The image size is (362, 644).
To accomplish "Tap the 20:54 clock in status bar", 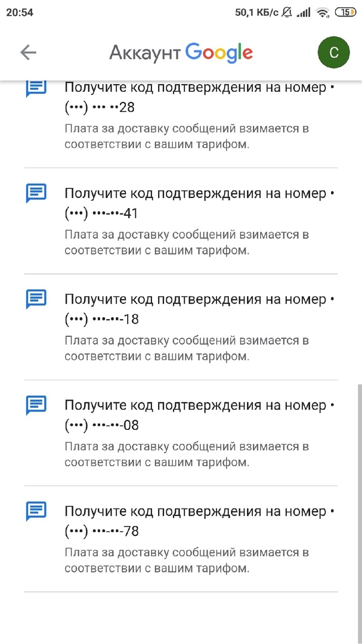I will (x=20, y=12).
